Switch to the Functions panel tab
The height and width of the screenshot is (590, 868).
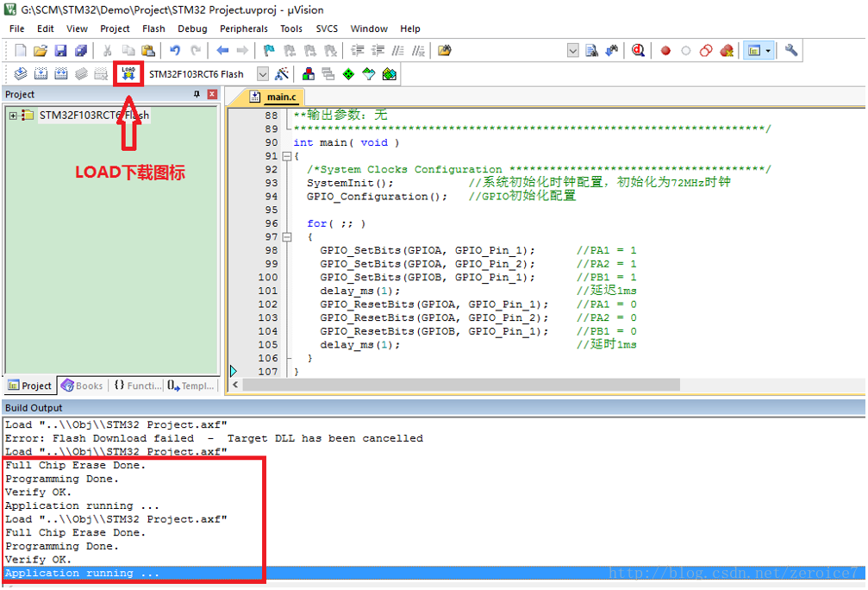click(x=137, y=386)
